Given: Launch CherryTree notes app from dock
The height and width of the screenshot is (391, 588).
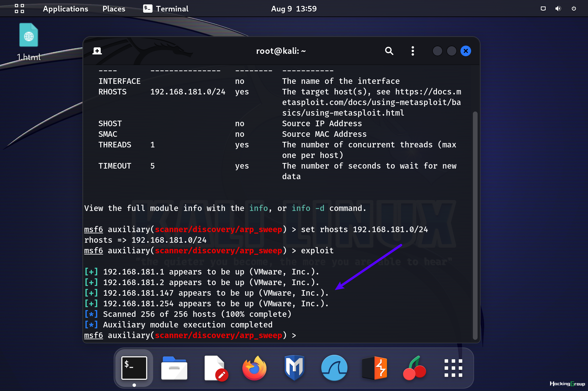Looking at the screenshot, I should pyautogui.click(x=414, y=368).
